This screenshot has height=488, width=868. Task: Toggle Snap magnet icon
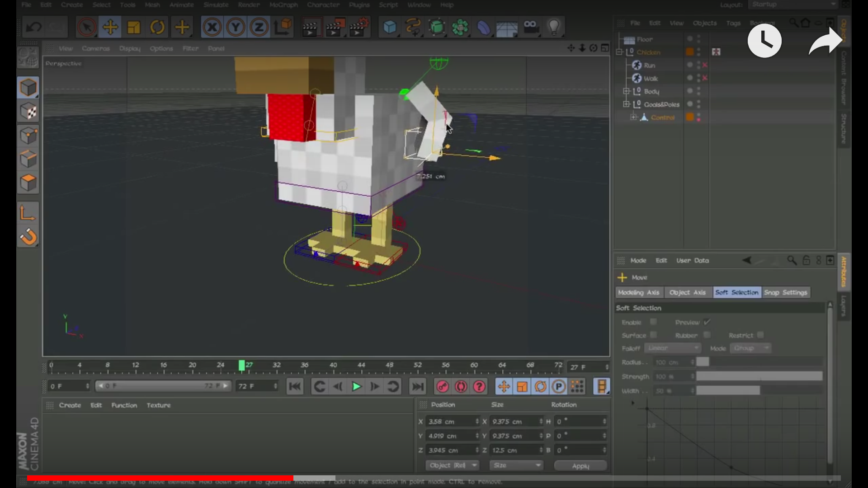pos(28,237)
